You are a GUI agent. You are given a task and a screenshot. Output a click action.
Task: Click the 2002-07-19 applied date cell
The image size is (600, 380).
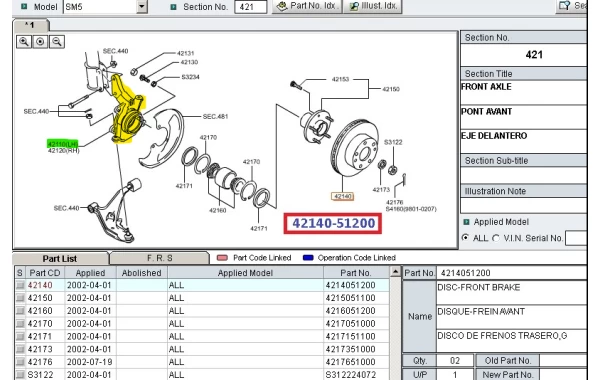point(89,362)
